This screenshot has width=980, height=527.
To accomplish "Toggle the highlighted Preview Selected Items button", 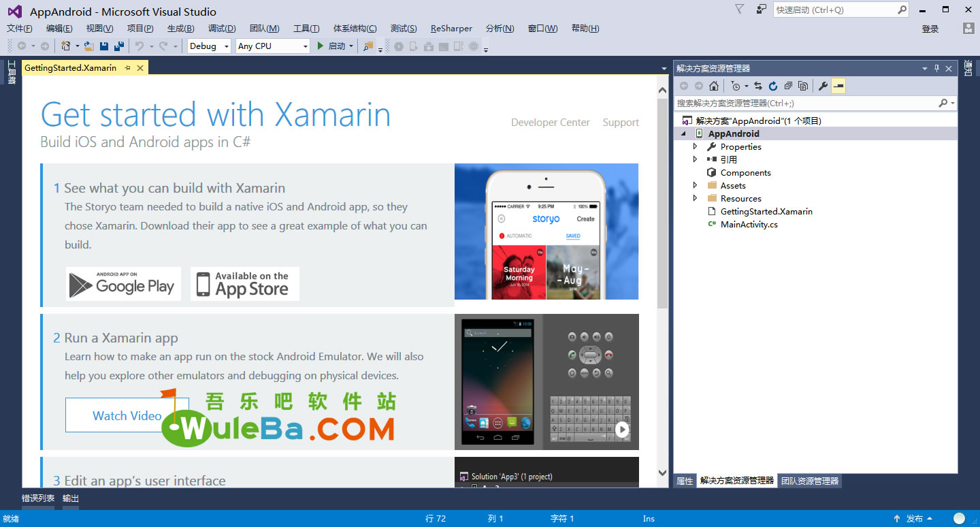I will tap(838, 86).
